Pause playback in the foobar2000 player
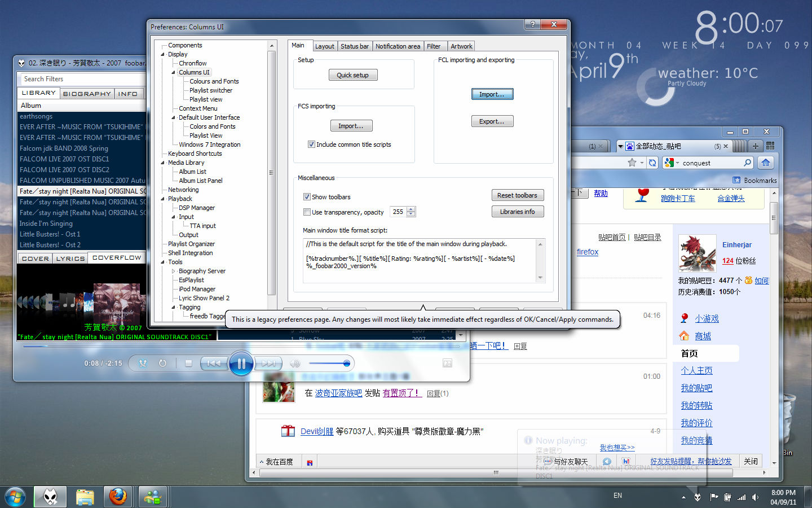This screenshot has height=508, width=812. coord(241,364)
